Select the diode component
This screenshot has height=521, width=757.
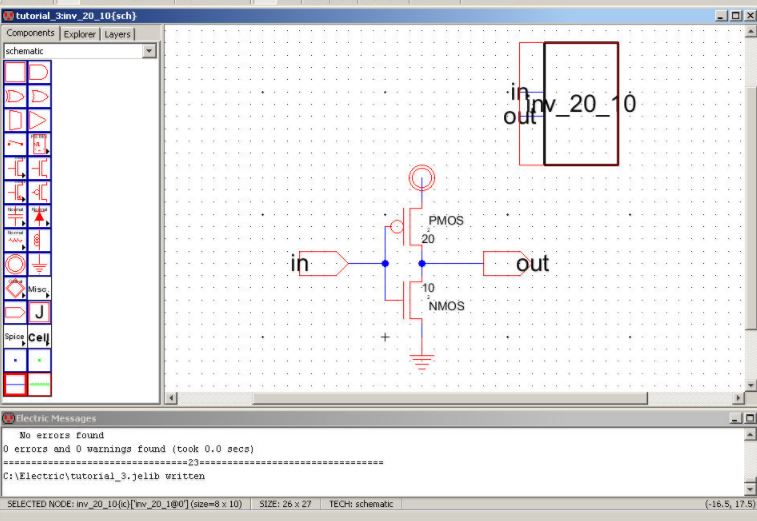pyautogui.click(x=40, y=216)
